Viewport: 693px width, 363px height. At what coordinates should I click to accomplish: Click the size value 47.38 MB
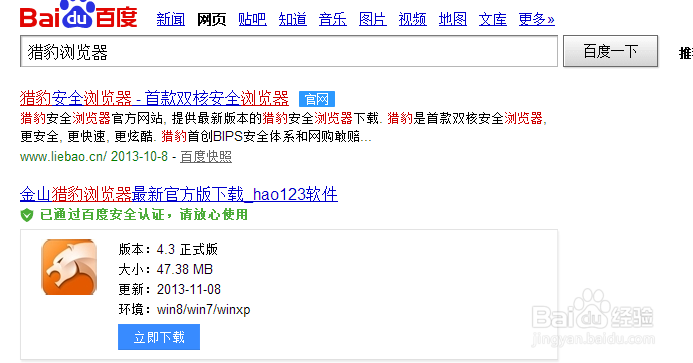185,269
